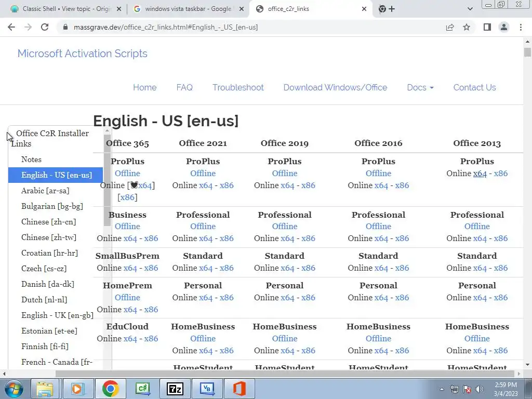Bookmark the page with the star icon

467,27
